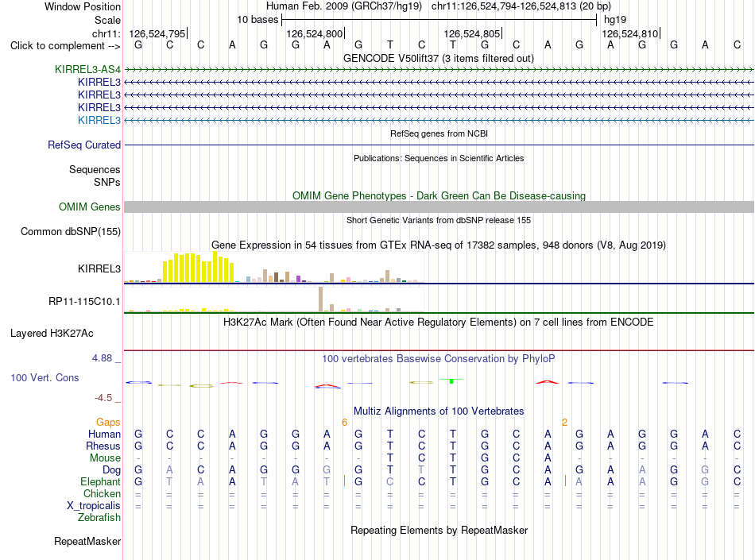Click the '10 bases' scale bar label

click(x=257, y=20)
